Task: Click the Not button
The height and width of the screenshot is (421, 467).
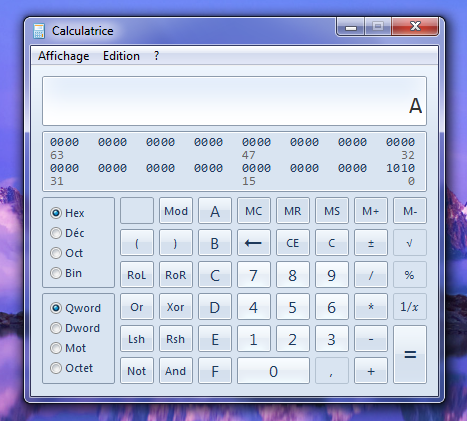Action: click(137, 371)
